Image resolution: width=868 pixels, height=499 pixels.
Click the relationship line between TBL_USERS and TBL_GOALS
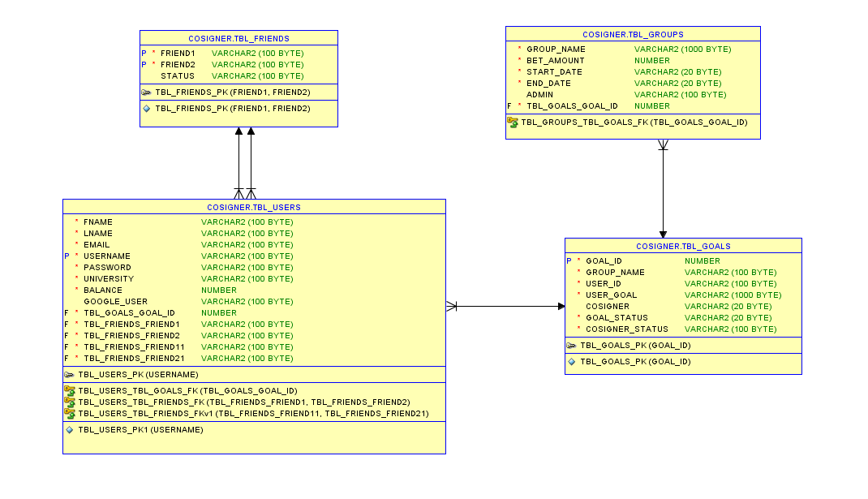pos(505,306)
